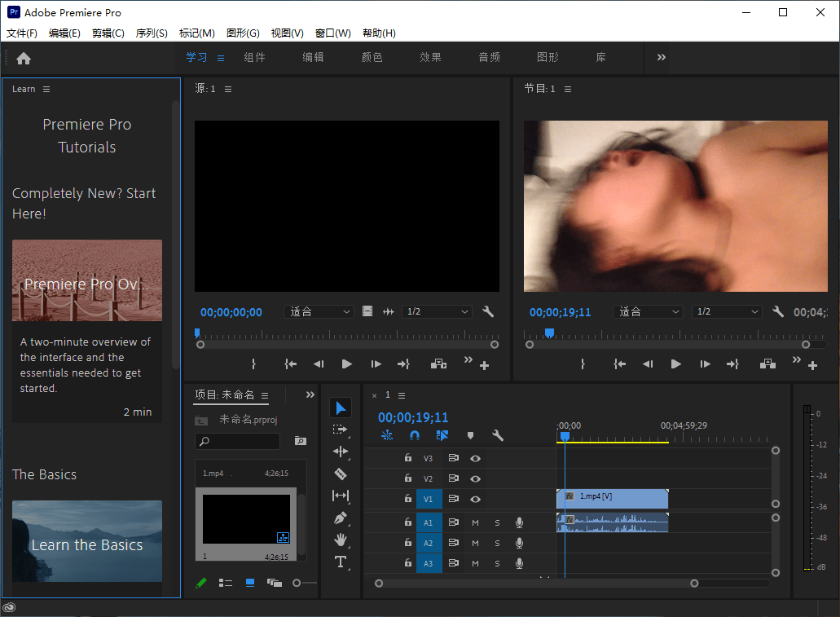Go to in point in Program monitor
The height and width of the screenshot is (617, 840).
point(620,364)
